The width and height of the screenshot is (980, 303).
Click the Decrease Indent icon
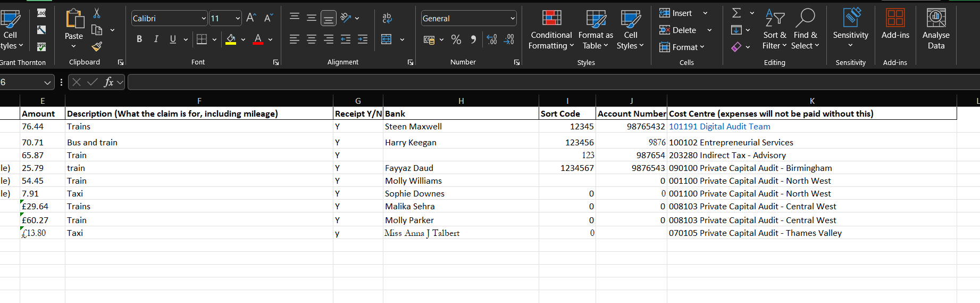[346, 39]
